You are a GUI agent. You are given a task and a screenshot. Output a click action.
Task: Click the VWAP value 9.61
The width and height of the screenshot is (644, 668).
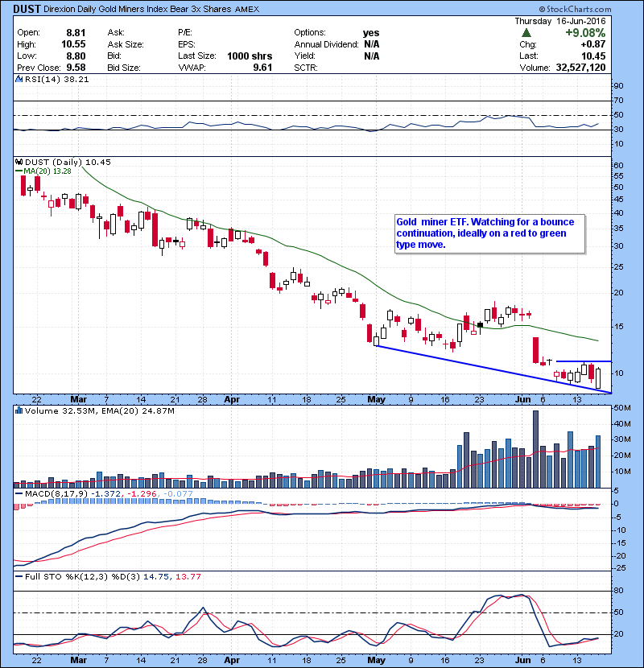point(262,68)
